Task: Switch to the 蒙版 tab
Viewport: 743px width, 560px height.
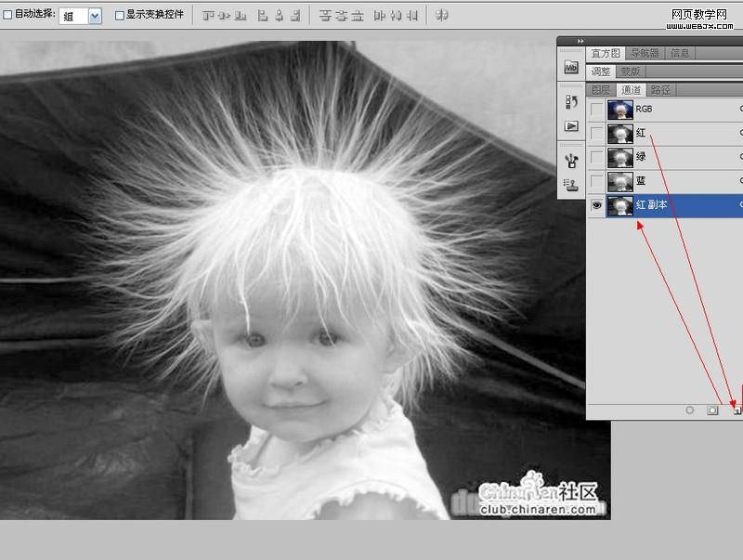Action: click(x=631, y=72)
